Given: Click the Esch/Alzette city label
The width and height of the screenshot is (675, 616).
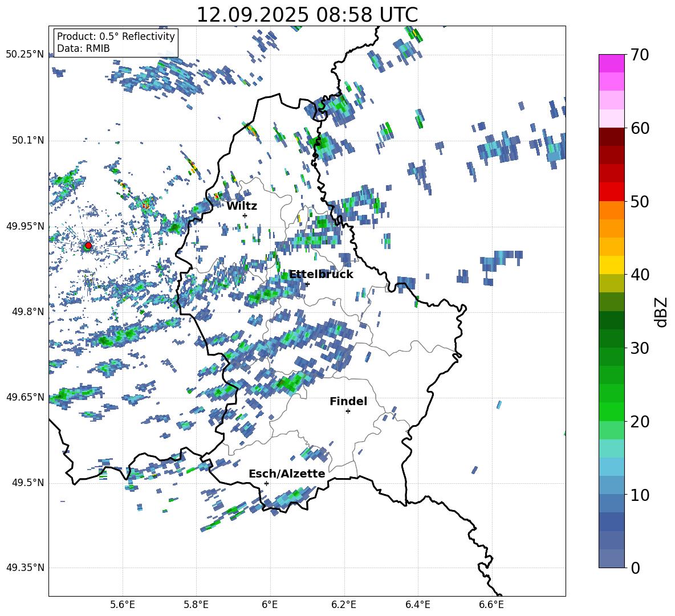Looking at the screenshot, I should (287, 474).
